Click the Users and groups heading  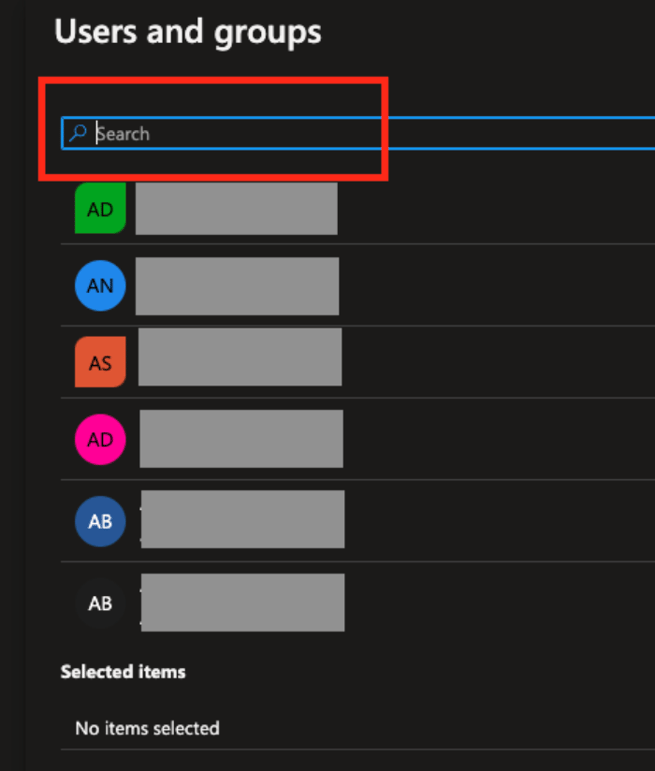tap(188, 32)
